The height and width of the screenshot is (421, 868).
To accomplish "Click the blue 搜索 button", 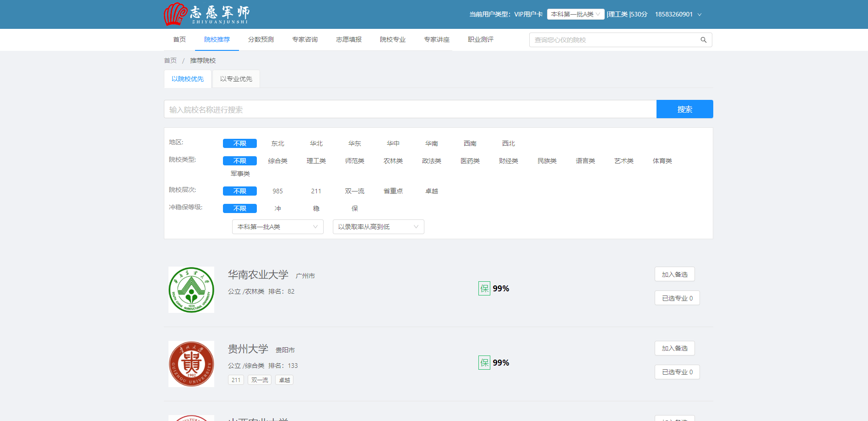I will coord(685,109).
